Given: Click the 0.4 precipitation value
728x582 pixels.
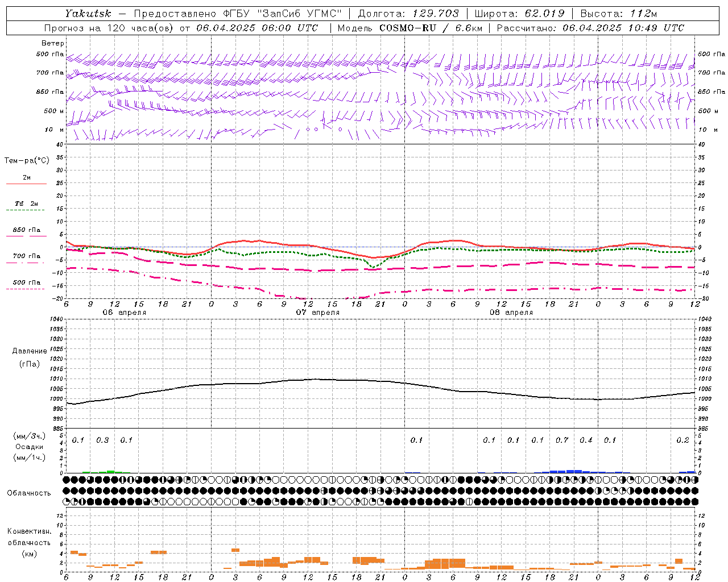Looking at the screenshot, I should point(586,440).
